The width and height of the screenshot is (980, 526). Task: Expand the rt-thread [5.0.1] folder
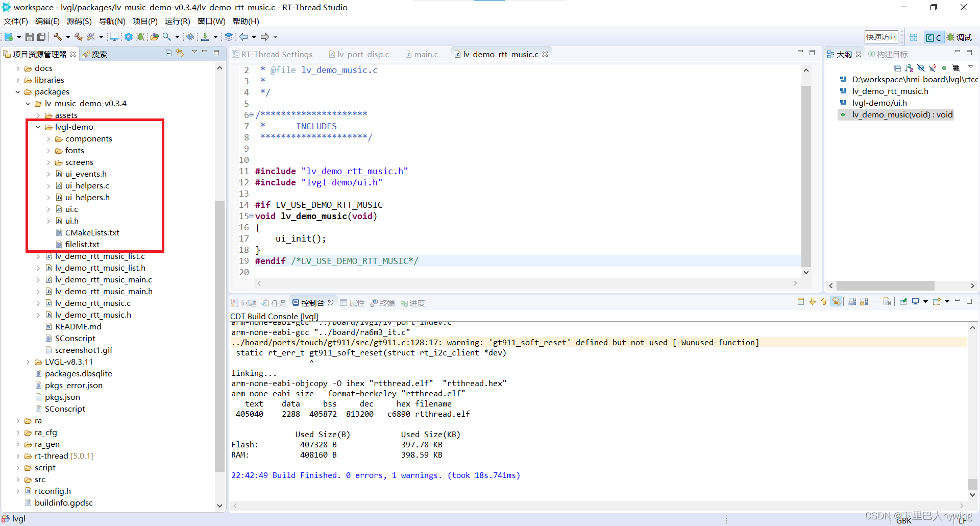[18, 456]
